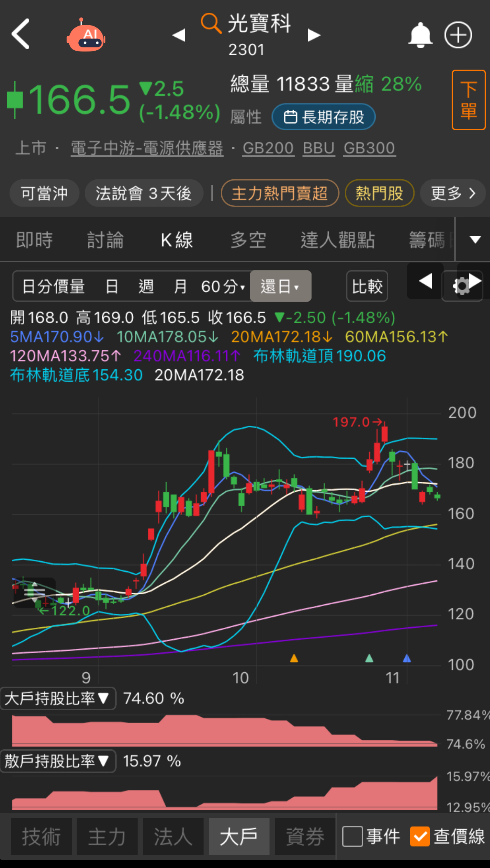Move chart right with the arrow button
Viewport: 490px width, 868px height.
click(x=475, y=281)
